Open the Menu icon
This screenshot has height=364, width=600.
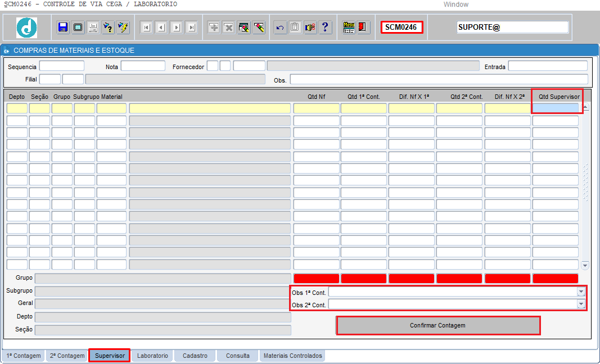[x=349, y=28]
